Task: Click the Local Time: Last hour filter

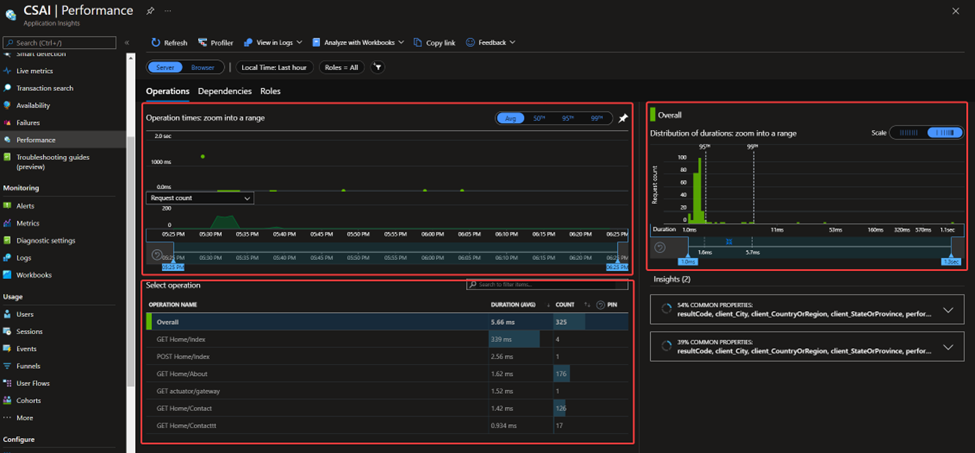Action: pos(275,67)
